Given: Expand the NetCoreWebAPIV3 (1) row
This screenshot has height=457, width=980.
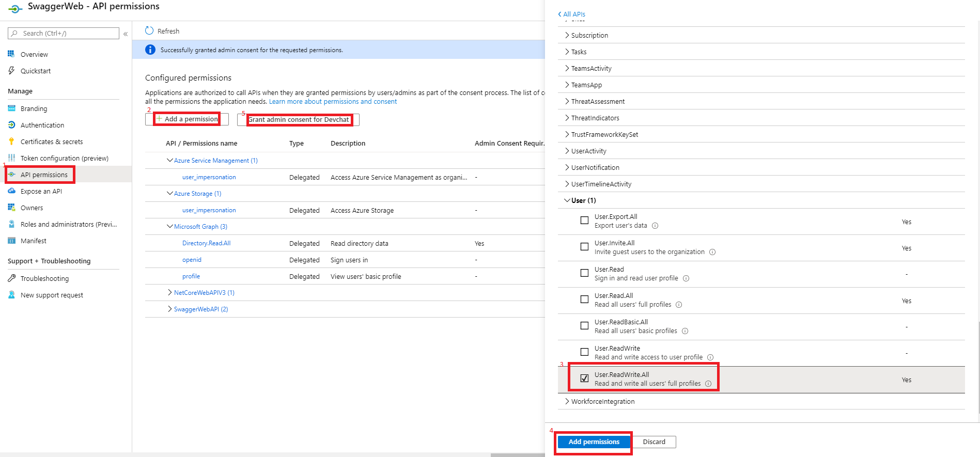Looking at the screenshot, I should (169, 293).
